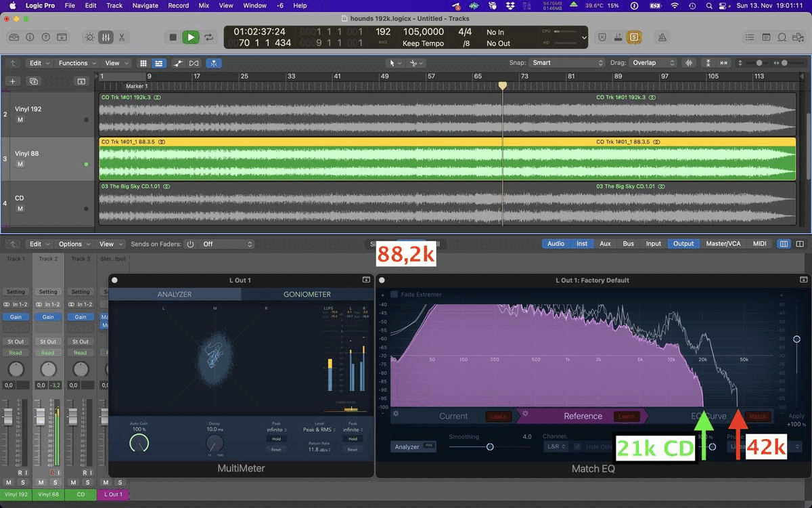The height and width of the screenshot is (508, 812).
Task: Click the add track plus button
Action: pos(13,81)
